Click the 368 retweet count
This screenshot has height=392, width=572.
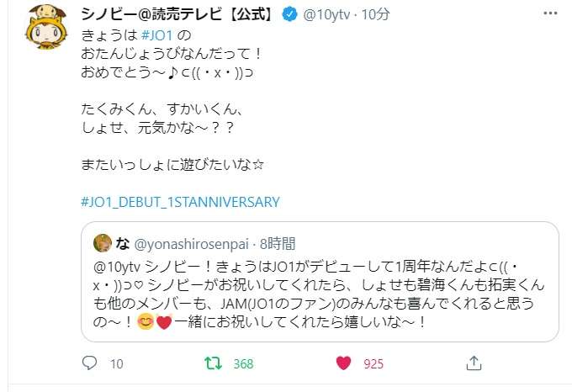click(x=243, y=363)
